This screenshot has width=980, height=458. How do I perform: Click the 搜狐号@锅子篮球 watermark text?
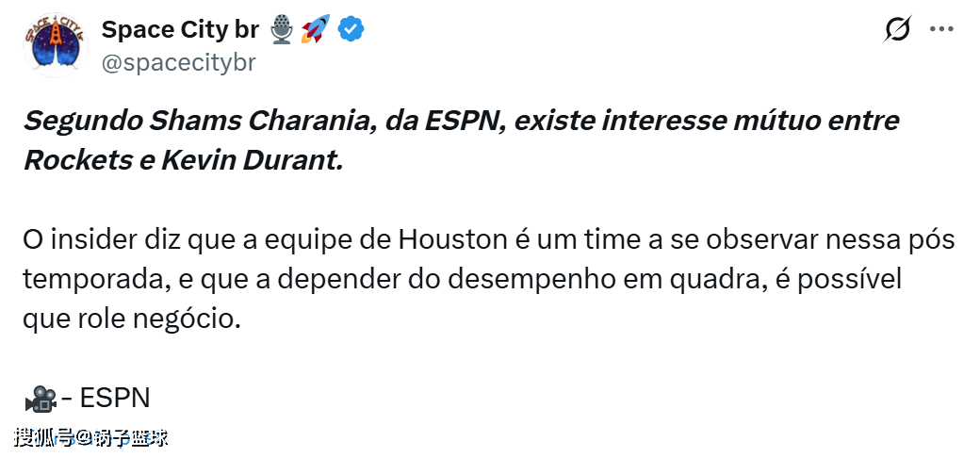point(91,436)
